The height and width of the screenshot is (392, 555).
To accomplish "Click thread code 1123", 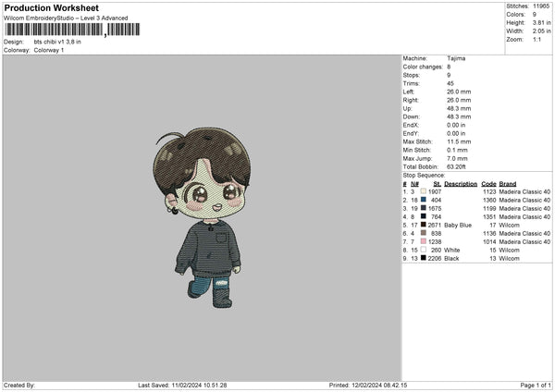I will 489,191.
